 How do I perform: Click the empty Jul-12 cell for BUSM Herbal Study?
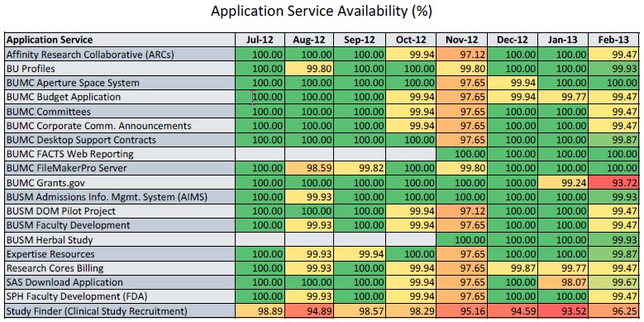pyautogui.click(x=260, y=240)
